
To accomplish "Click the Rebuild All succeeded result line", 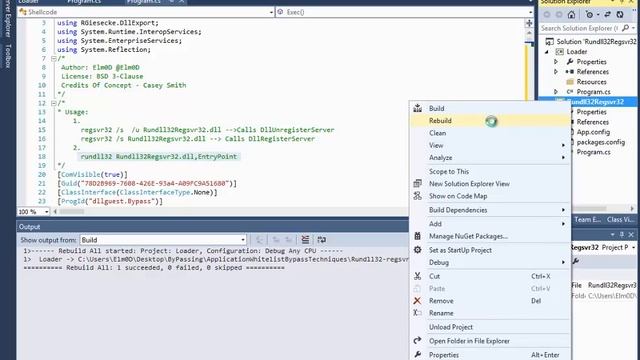I will click(154, 268).
